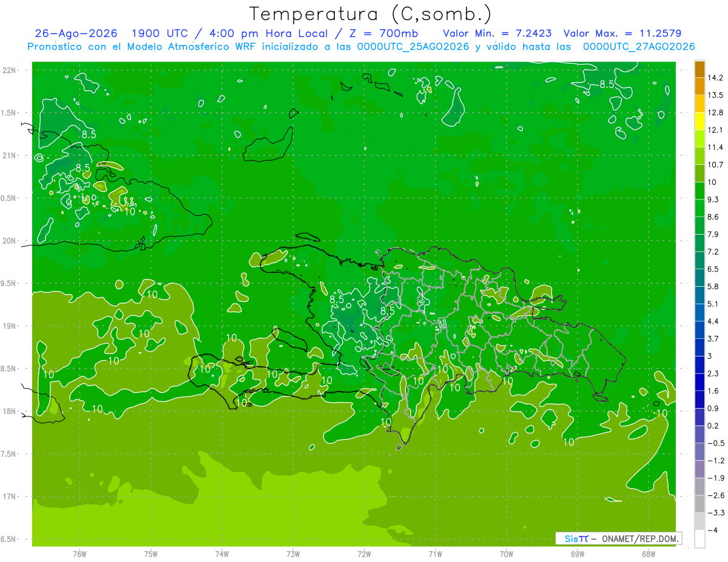The width and height of the screenshot is (728, 562).
Task: Click the "76W" longitude axis label
Action: tap(79, 554)
